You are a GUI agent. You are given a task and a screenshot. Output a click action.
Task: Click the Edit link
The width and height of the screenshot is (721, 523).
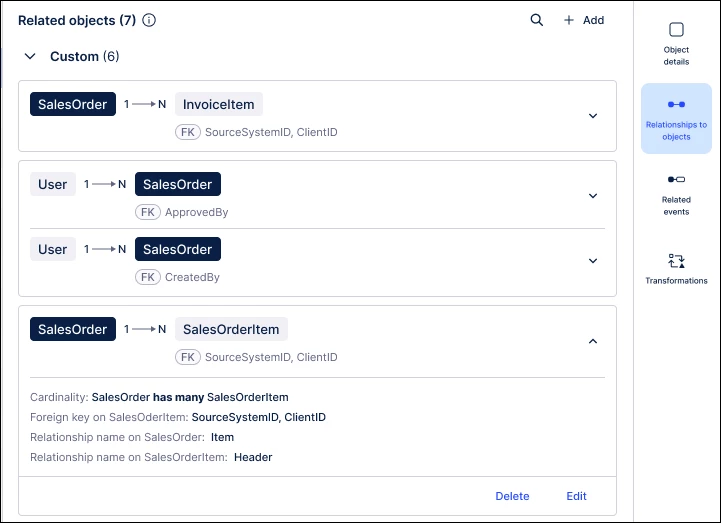point(576,496)
